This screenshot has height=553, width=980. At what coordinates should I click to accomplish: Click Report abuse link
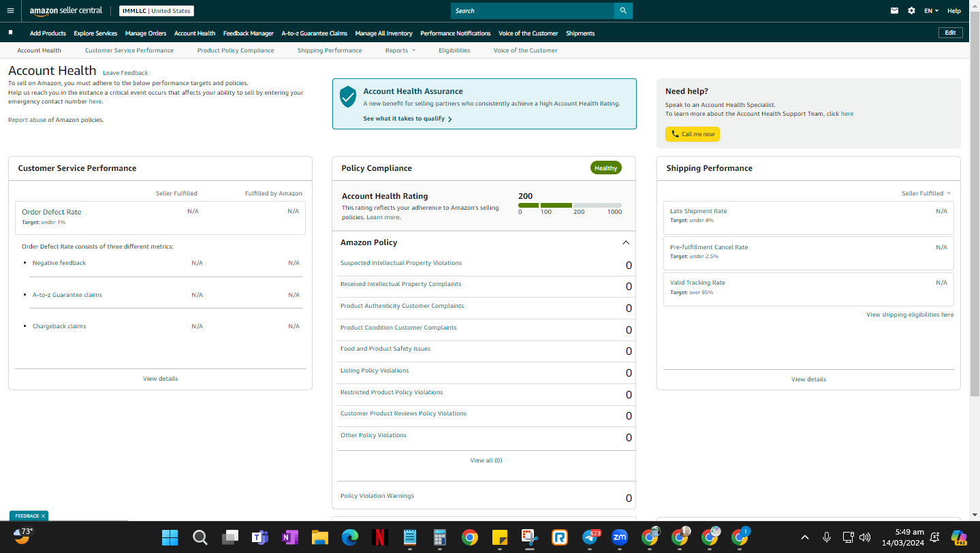(x=27, y=120)
